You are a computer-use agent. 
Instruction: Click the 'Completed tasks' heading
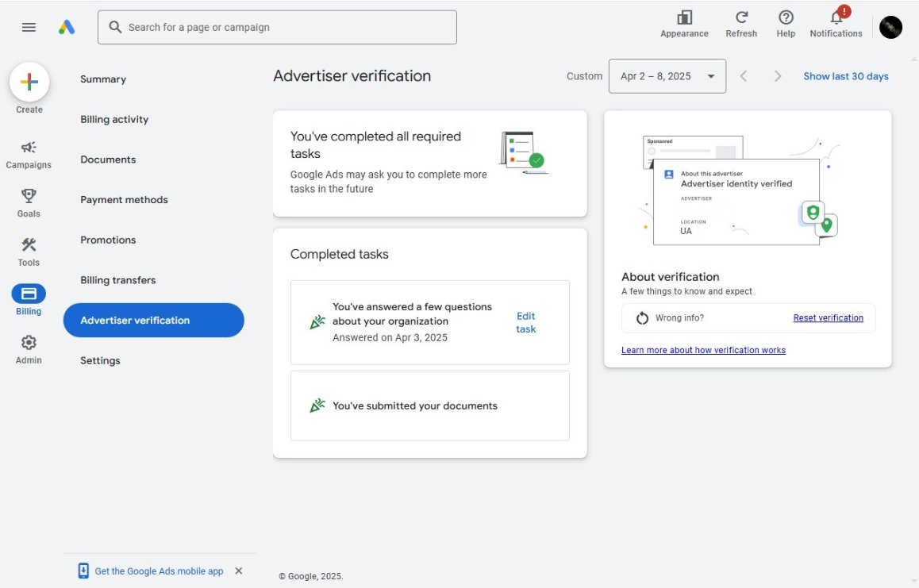340,254
